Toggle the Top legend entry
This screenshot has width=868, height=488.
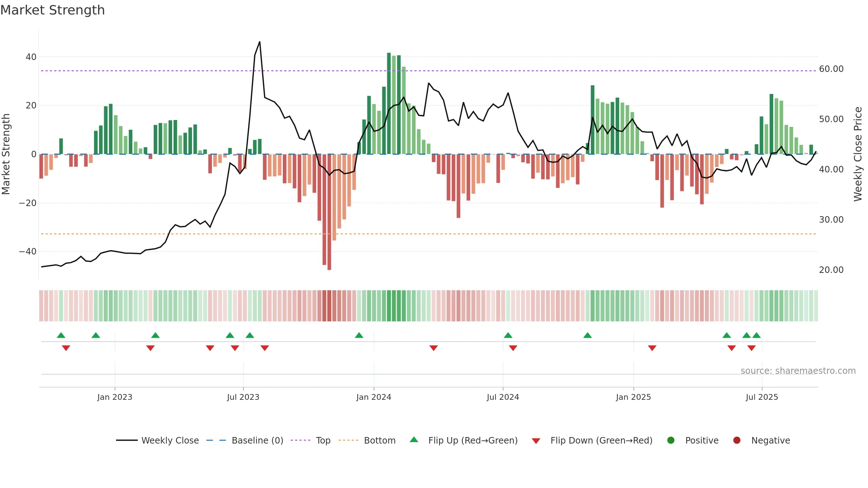tap(311, 440)
